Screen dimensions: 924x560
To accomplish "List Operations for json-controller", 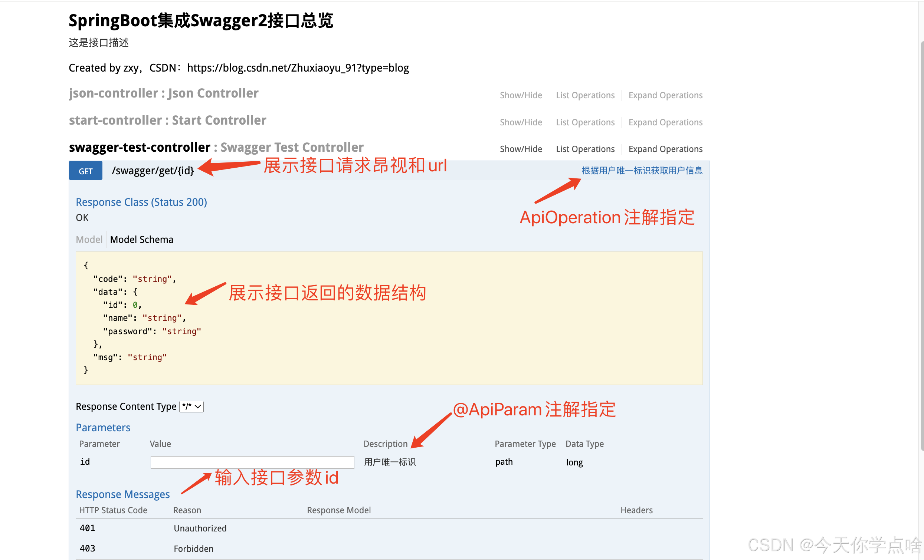I will pos(585,95).
